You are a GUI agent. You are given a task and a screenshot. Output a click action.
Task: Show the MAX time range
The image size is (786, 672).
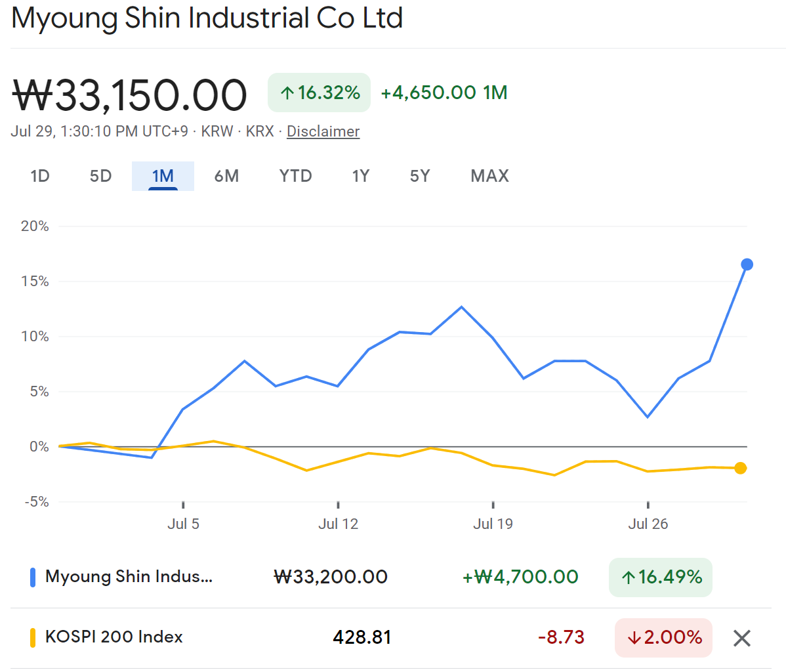(x=489, y=176)
